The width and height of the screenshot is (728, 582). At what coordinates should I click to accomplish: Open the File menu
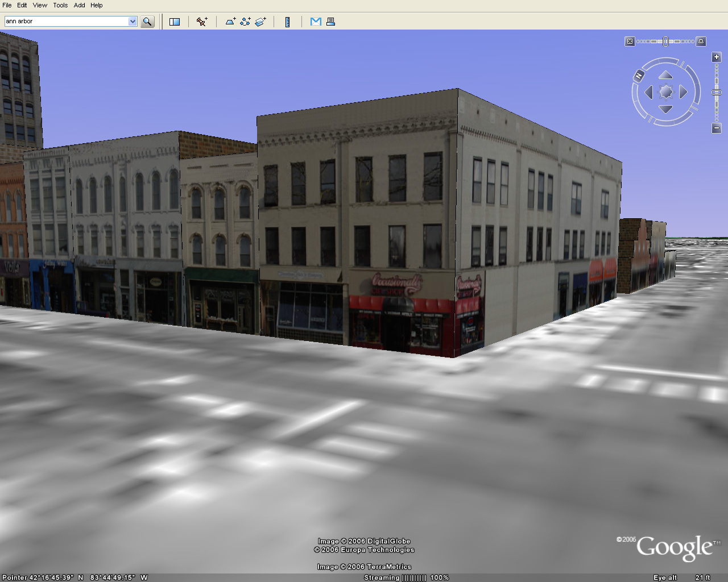[7, 5]
